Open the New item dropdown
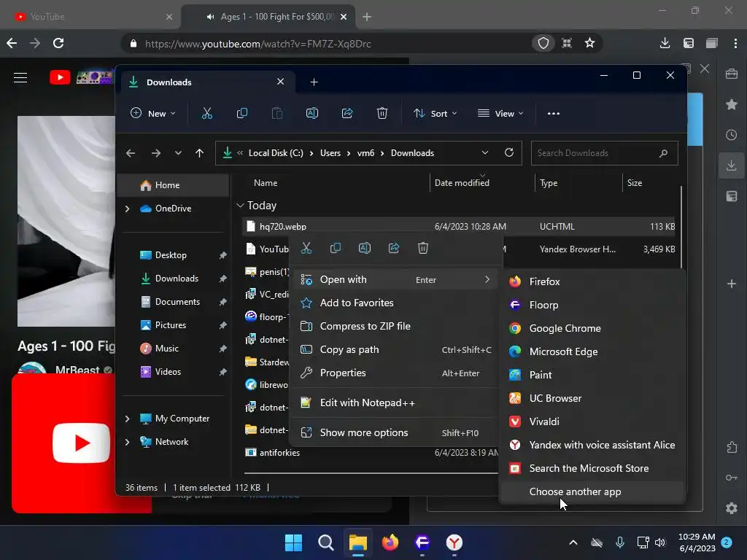The image size is (747, 560). (x=153, y=113)
